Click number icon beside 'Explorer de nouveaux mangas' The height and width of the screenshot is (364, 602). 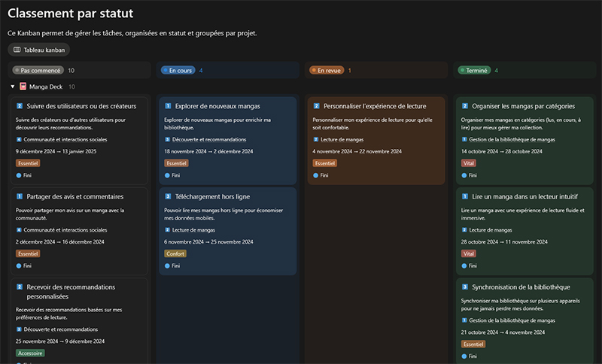168,106
